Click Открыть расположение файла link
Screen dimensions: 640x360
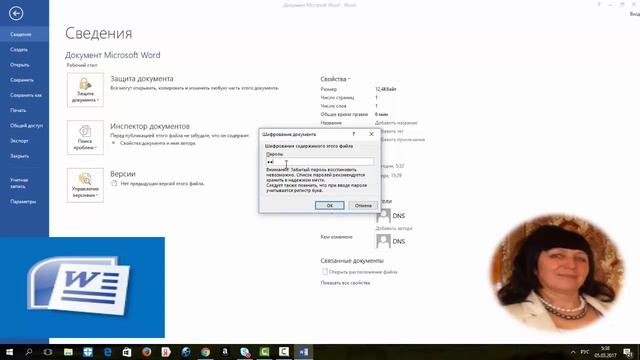coord(363,272)
